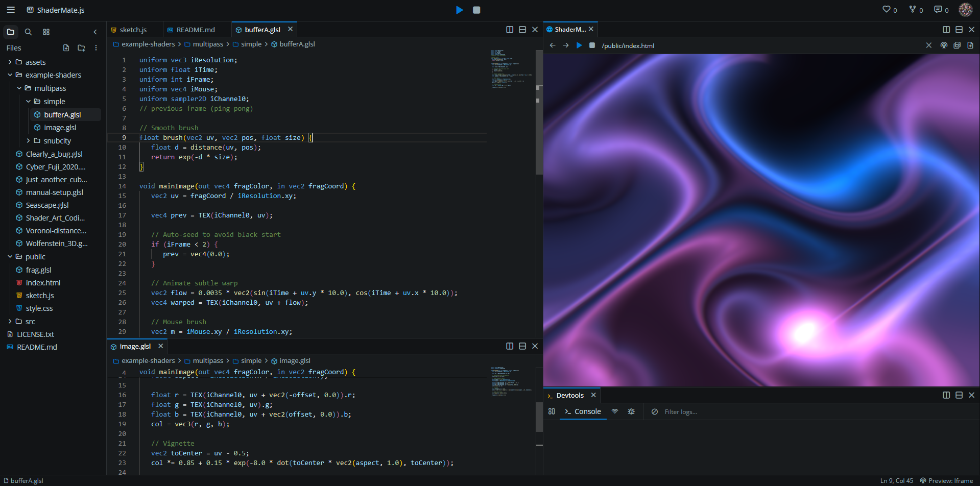980x486 pixels.
Task: Expand the snubcity folder
Action: (x=29, y=140)
